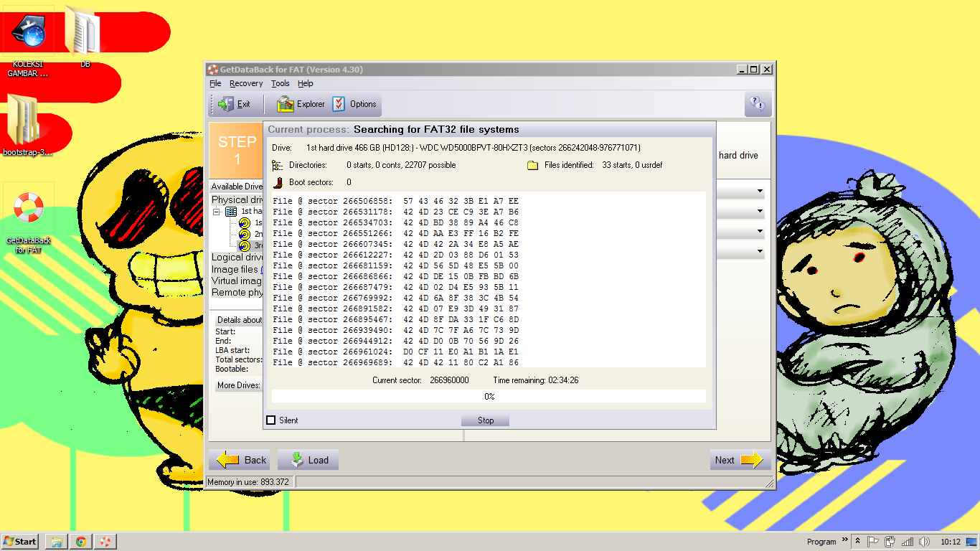Image resolution: width=980 pixels, height=551 pixels.
Task: Open the File menu
Action: (215, 83)
